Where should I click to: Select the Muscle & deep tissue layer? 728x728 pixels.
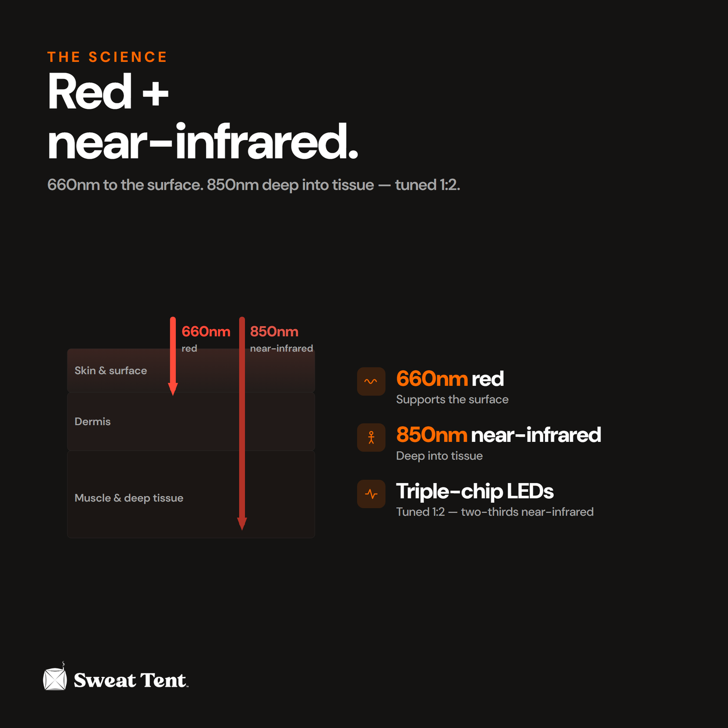[191, 494]
